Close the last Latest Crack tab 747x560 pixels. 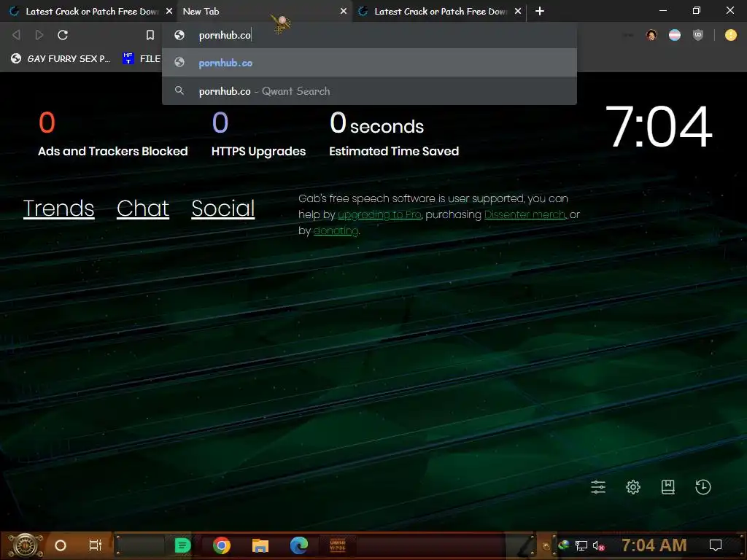click(x=518, y=11)
